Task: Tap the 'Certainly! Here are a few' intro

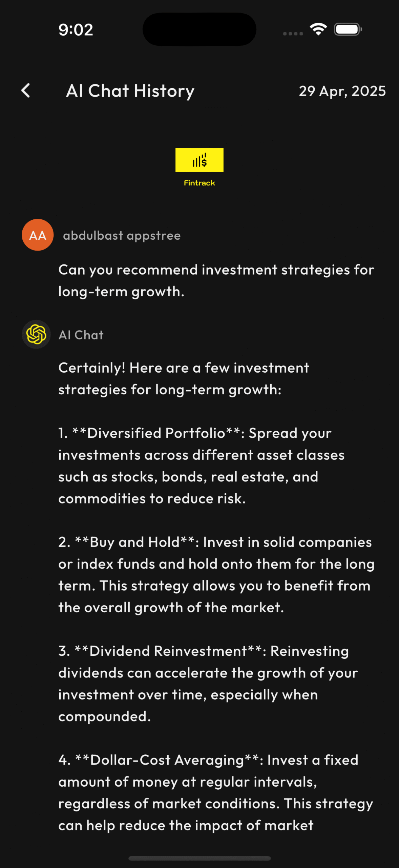Action: pos(184,379)
